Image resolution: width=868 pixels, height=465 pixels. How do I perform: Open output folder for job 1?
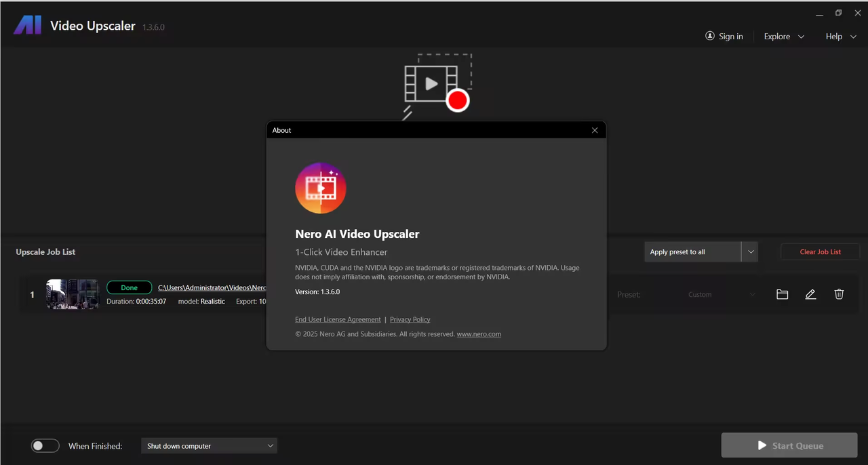(782, 294)
